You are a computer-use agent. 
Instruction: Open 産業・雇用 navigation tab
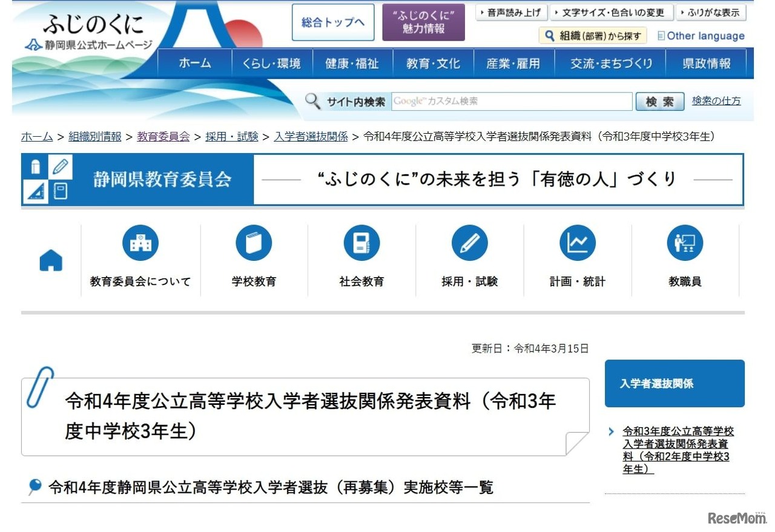[513, 64]
